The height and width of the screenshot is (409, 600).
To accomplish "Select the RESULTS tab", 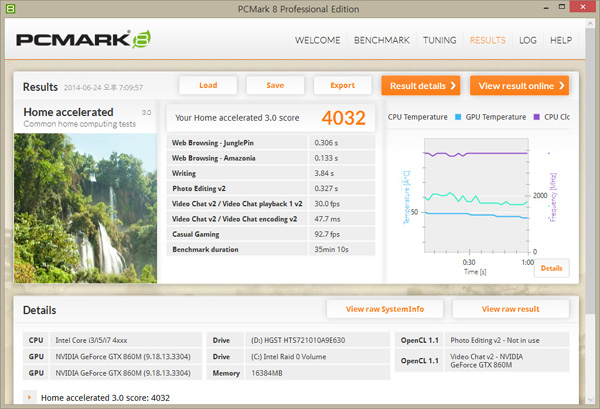I will (x=488, y=40).
